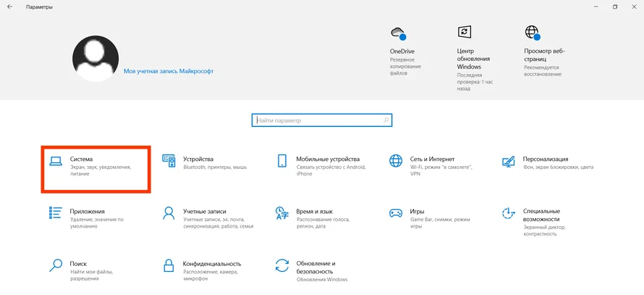The image size is (644, 295).
Task: Select the Конфиденциальность heading
Action: (x=212, y=263)
